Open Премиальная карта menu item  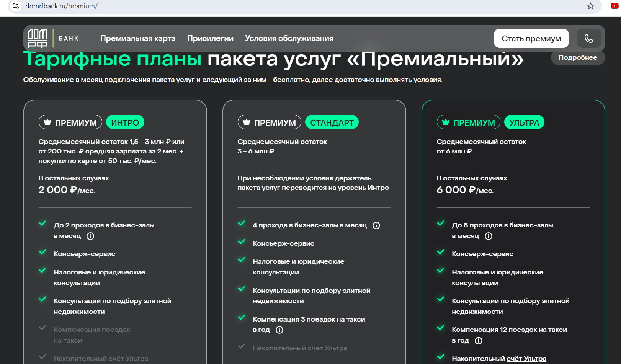138,38
